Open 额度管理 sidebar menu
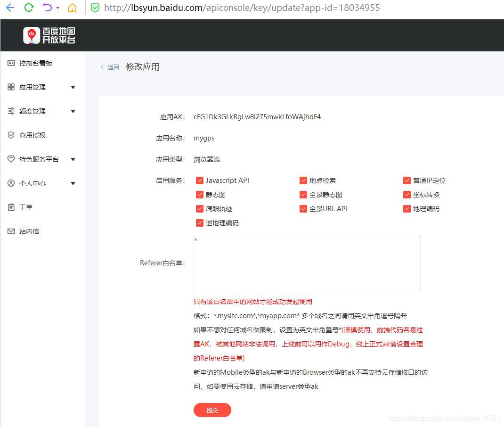 click(x=33, y=111)
